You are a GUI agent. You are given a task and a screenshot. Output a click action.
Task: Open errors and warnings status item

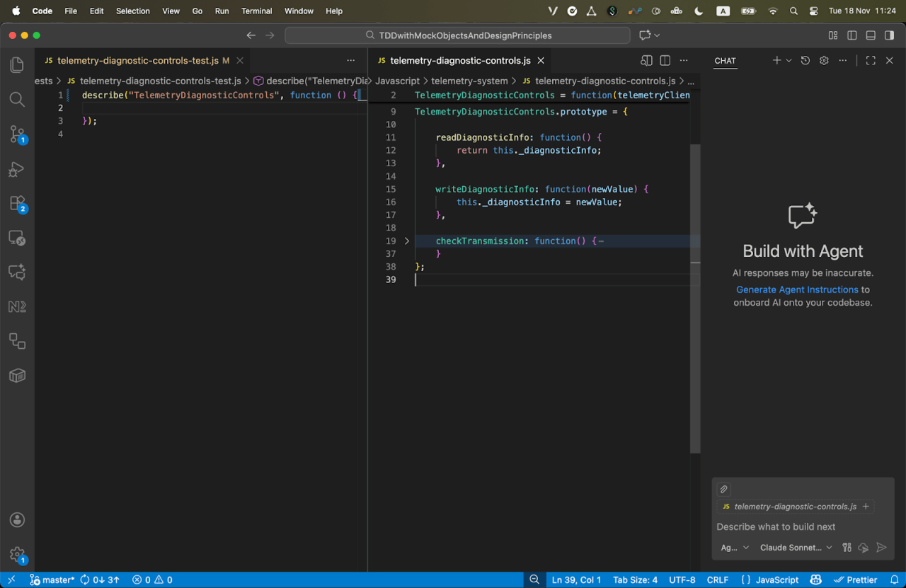tap(152, 580)
